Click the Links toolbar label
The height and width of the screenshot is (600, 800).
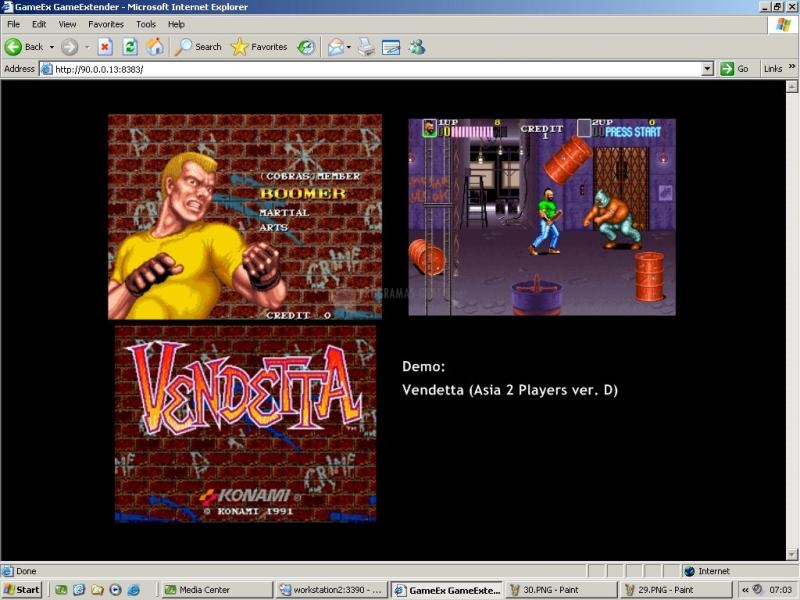point(772,69)
